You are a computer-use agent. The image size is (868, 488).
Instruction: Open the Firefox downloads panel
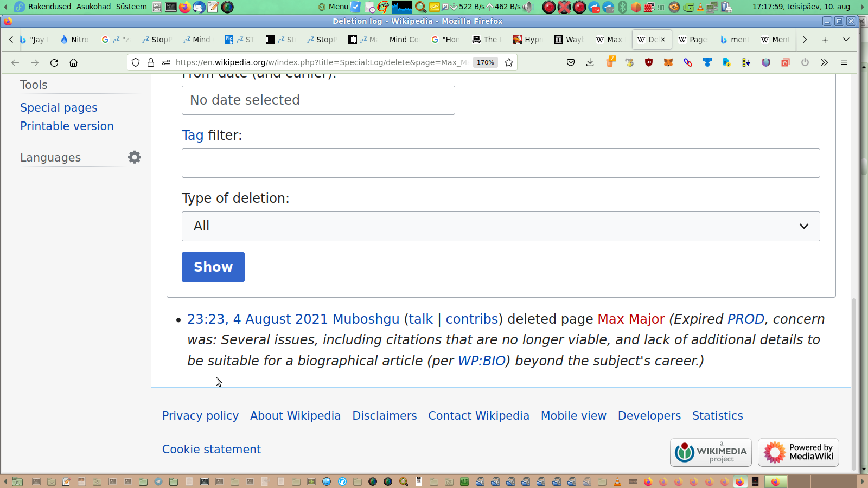tap(590, 62)
